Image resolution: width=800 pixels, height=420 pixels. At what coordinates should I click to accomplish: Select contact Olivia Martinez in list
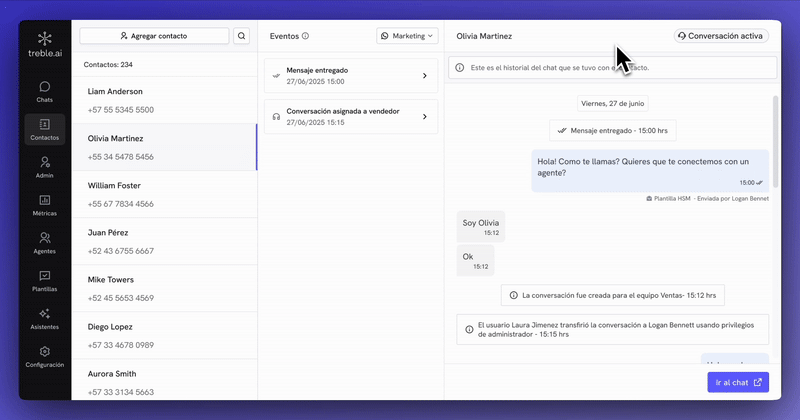coord(164,147)
